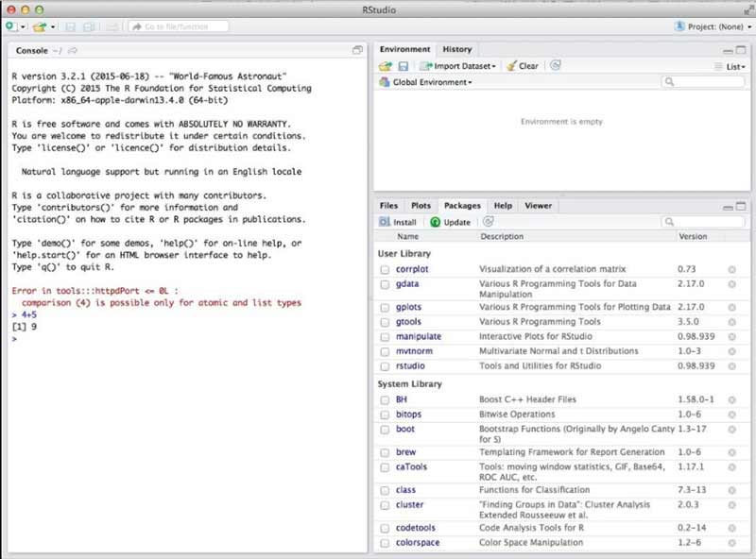
Task: Open the codetools package link
Action: tap(416, 528)
